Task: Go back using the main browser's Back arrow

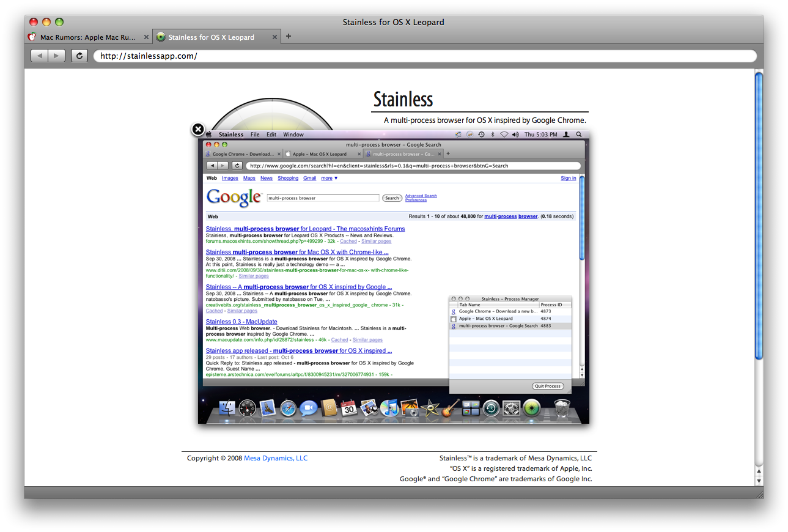Action: click(x=39, y=56)
